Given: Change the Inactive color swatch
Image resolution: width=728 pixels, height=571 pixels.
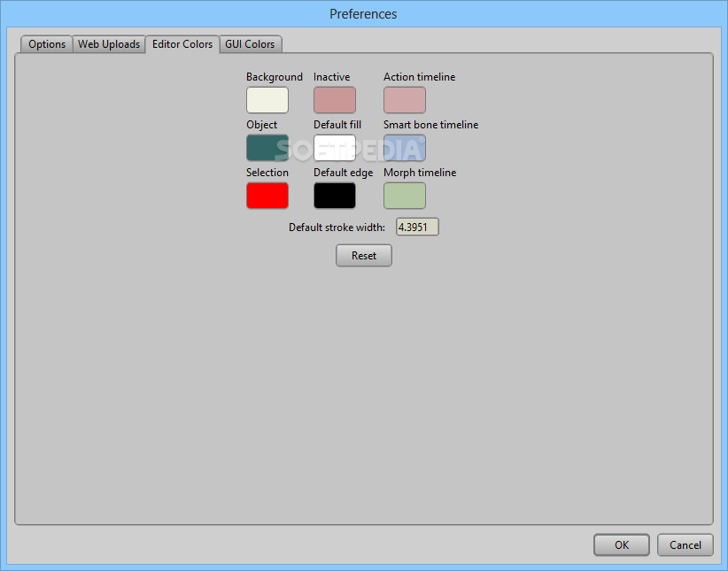Looking at the screenshot, I should (335, 100).
